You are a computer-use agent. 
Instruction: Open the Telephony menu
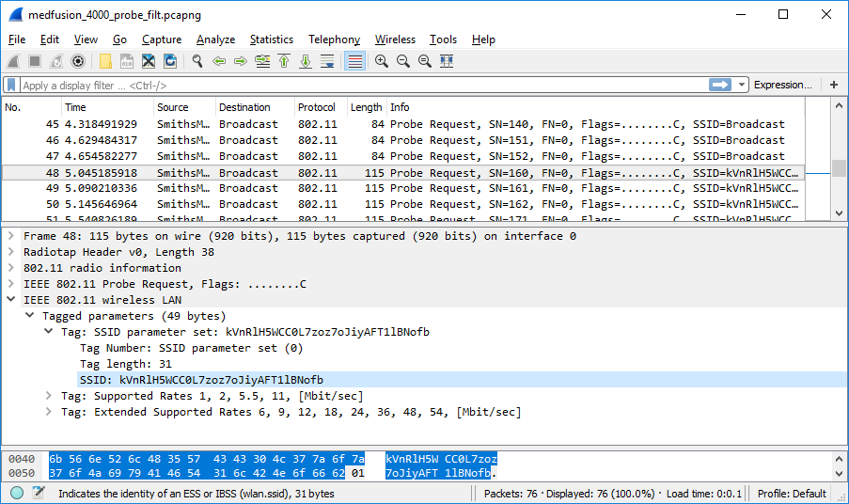click(x=334, y=39)
